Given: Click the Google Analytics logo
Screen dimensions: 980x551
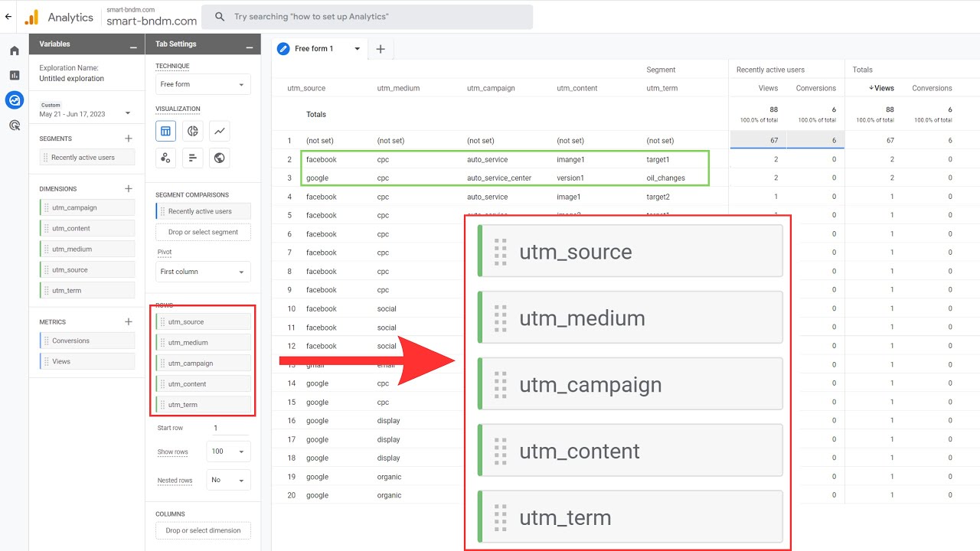Looking at the screenshot, I should 31,17.
